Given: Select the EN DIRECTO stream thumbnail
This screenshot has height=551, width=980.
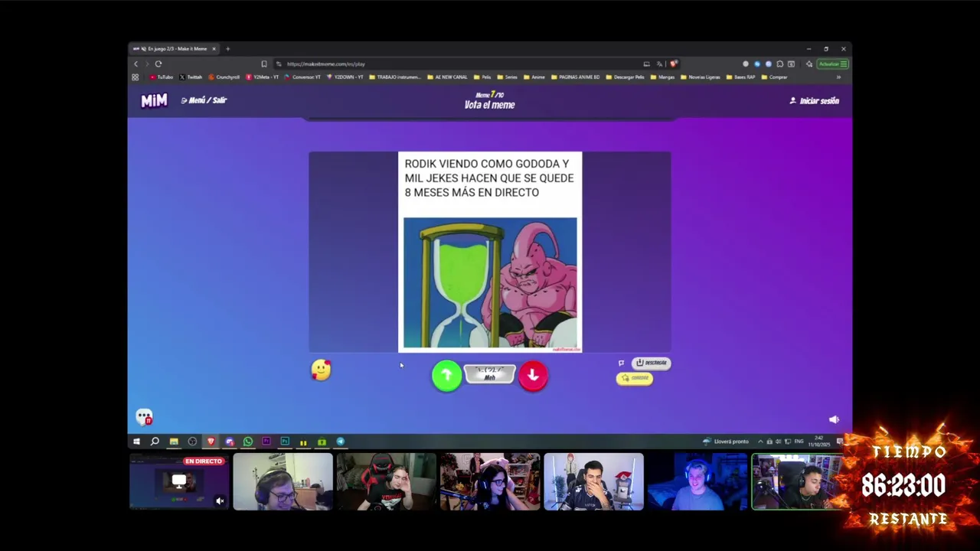Looking at the screenshot, I should (x=179, y=481).
